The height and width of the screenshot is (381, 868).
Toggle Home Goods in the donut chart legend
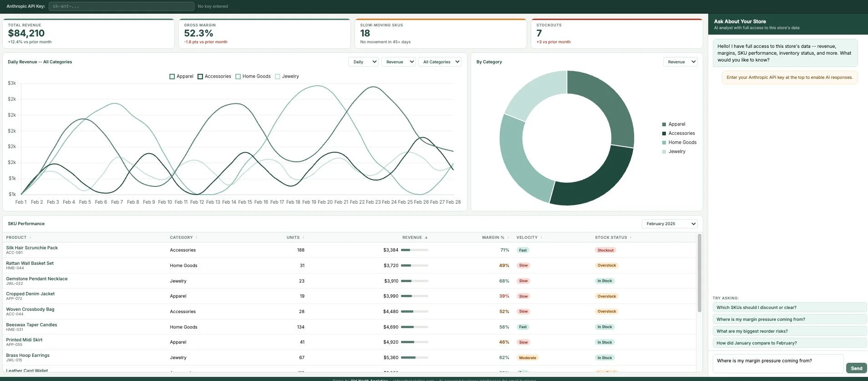pos(679,142)
